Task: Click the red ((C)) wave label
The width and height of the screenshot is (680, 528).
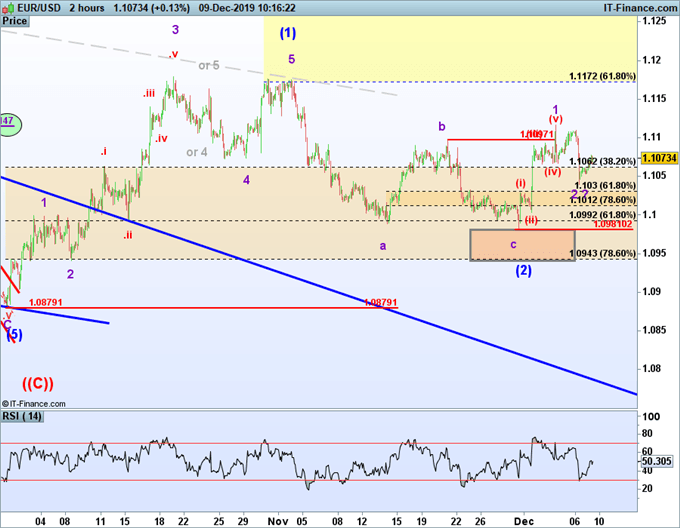Action: [38, 383]
